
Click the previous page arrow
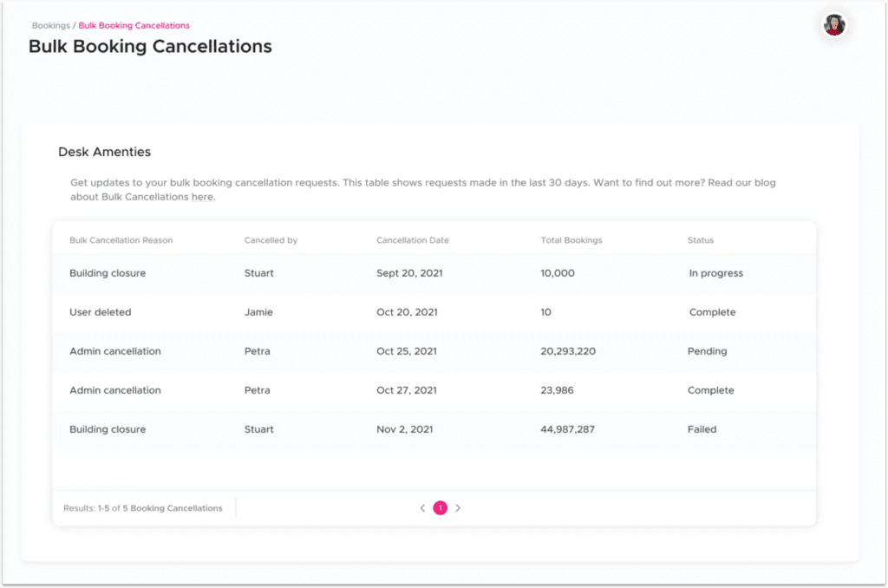(x=422, y=508)
